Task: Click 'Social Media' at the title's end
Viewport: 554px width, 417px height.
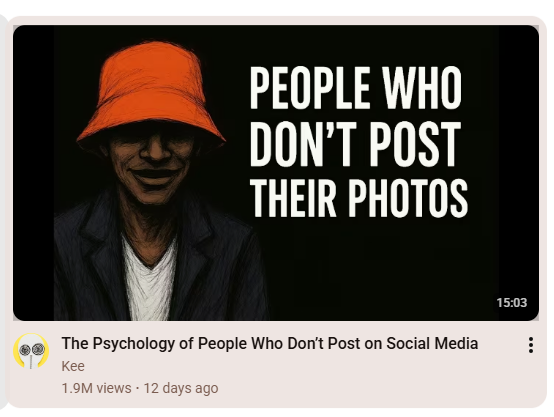Action: [x=432, y=343]
